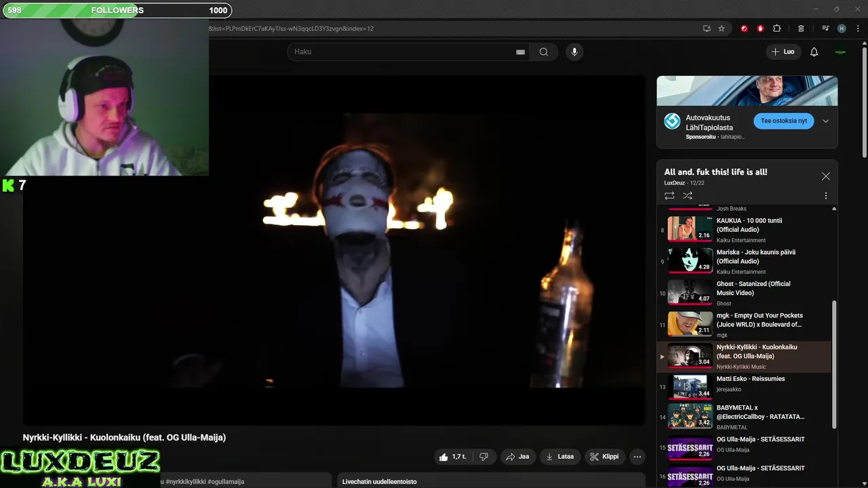Click the search magnifier button
Screen dimensions: 868x488
click(x=543, y=52)
